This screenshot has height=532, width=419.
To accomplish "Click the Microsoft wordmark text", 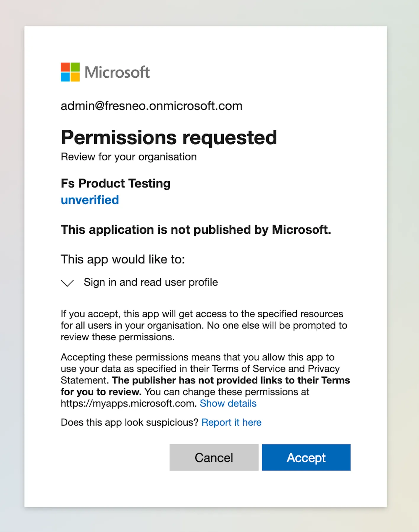I will click(x=117, y=72).
